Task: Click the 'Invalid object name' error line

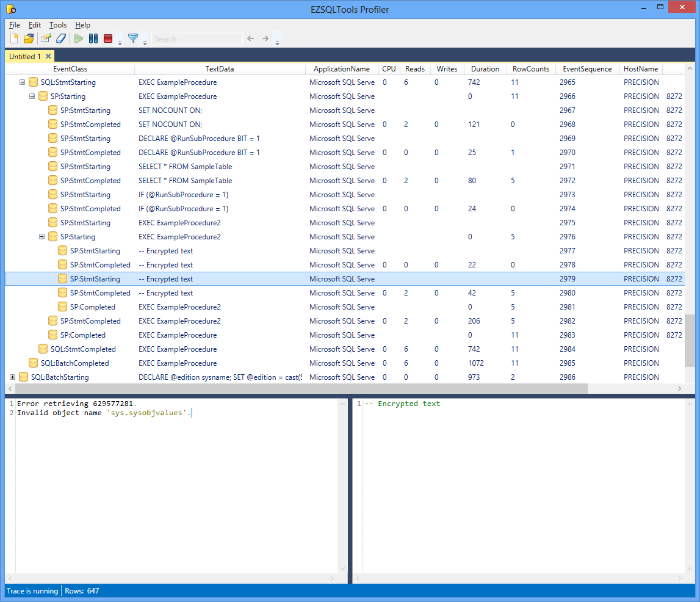Action: pos(104,413)
